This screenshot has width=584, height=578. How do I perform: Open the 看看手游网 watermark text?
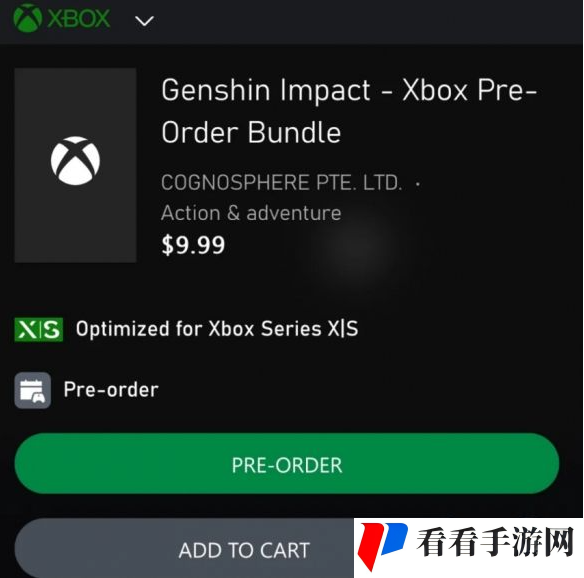pyautogui.click(x=495, y=542)
